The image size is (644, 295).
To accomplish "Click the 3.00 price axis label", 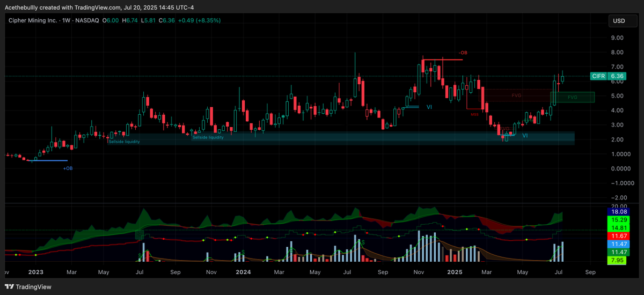I will click(x=617, y=125).
